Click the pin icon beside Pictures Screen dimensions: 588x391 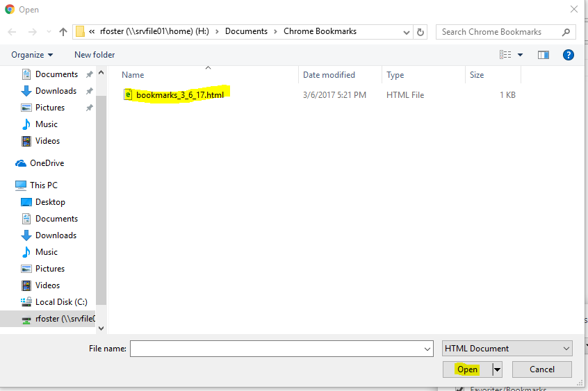click(x=89, y=108)
